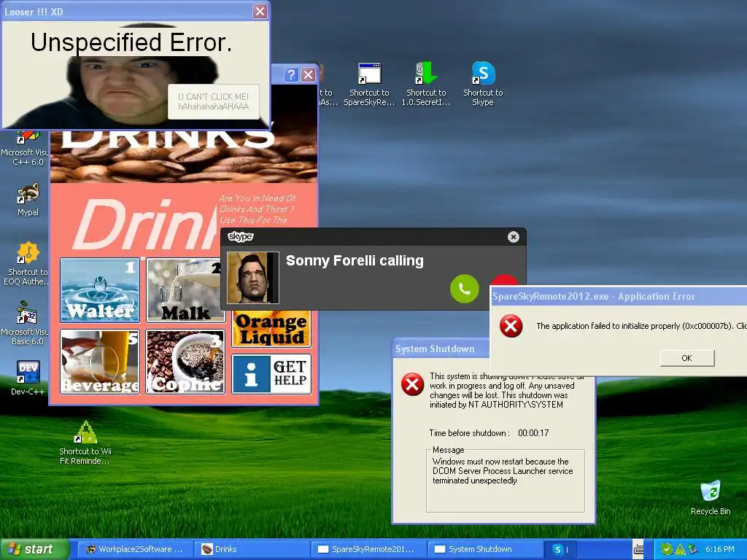Click the Time before shutdown label
The width and height of the screenshot is (747, 560).
469,433
